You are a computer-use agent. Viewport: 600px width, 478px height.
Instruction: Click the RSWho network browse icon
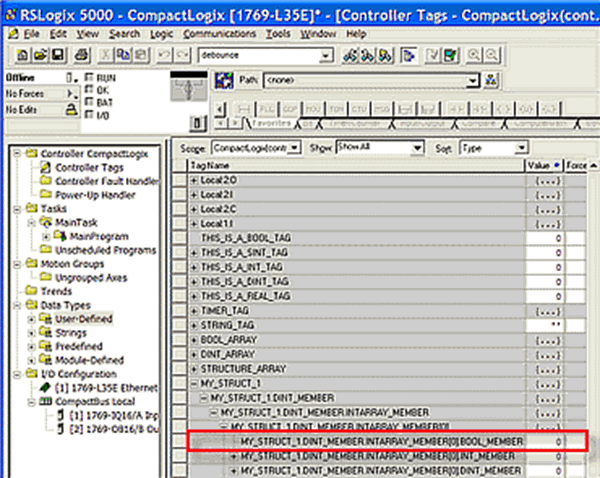pos(491,80)
